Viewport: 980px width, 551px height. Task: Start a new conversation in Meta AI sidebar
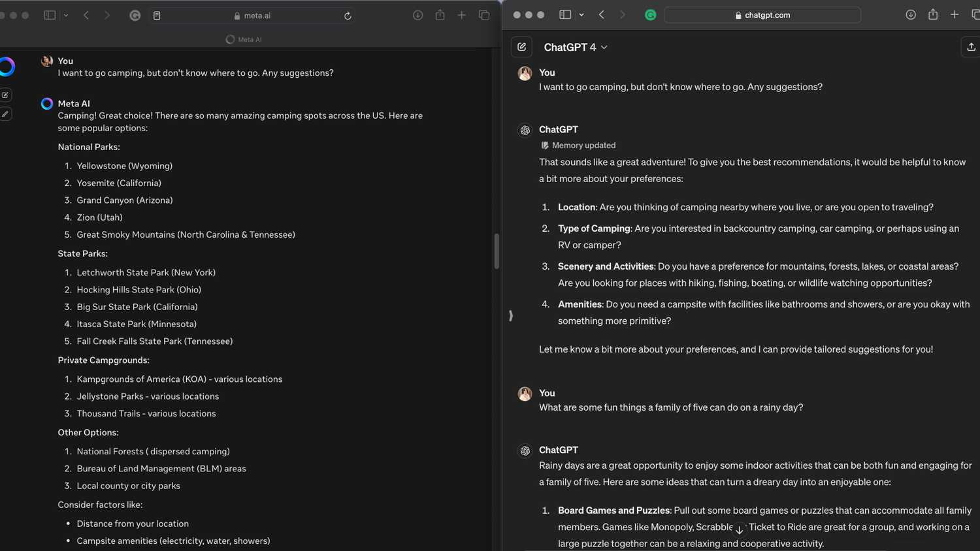point(5,95)
